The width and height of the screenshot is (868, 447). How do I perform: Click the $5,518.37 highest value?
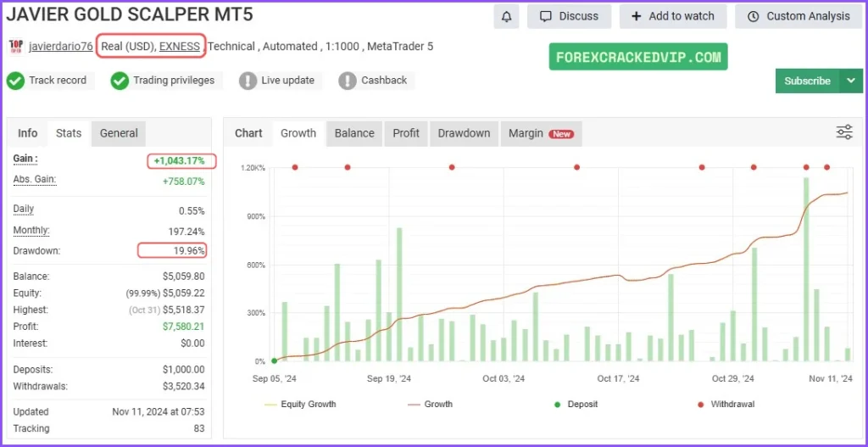(183, 310)
